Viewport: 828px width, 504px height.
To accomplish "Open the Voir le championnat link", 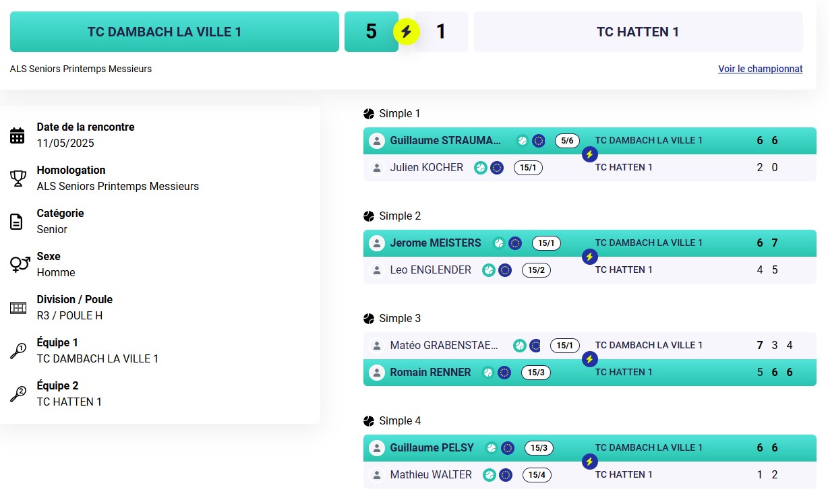I will point(761,69).
